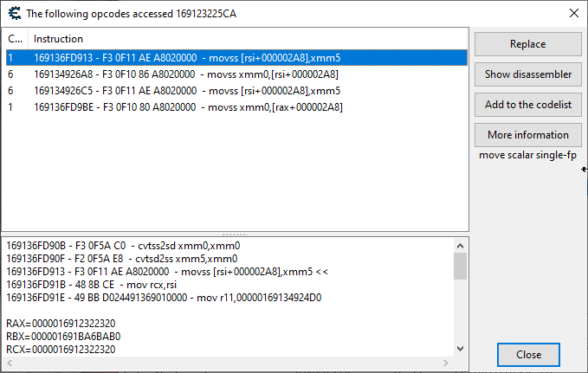The width and height of the screenshot is (588, 373).
Task: Click the splitter grip between the two panes
Action: (236, 235)
